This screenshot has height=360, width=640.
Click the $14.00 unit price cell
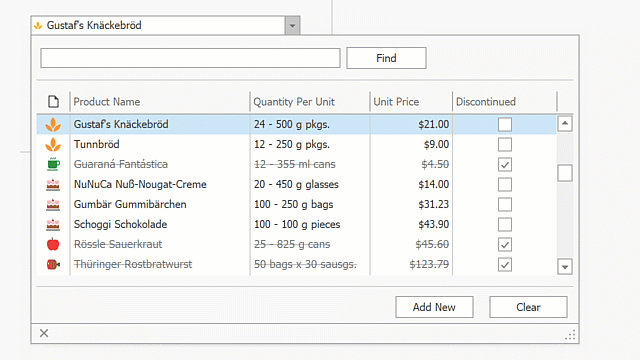pos(411,184)
